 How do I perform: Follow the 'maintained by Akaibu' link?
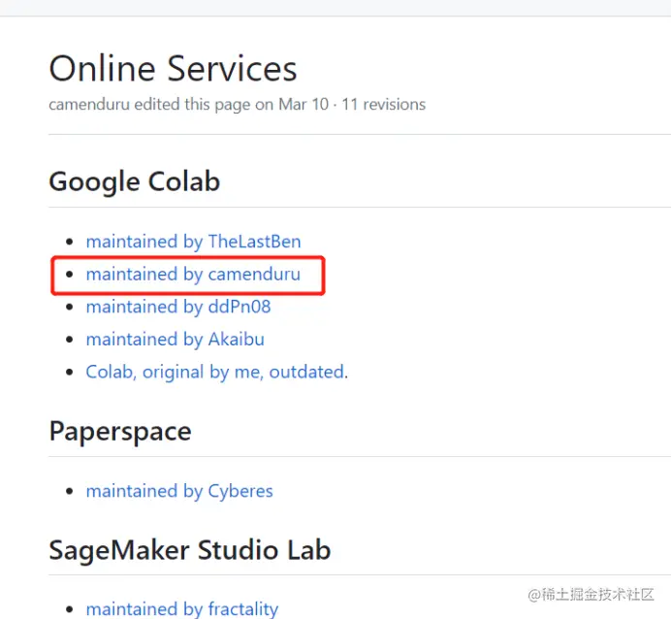pyautogui.click(x=175, y=340)
